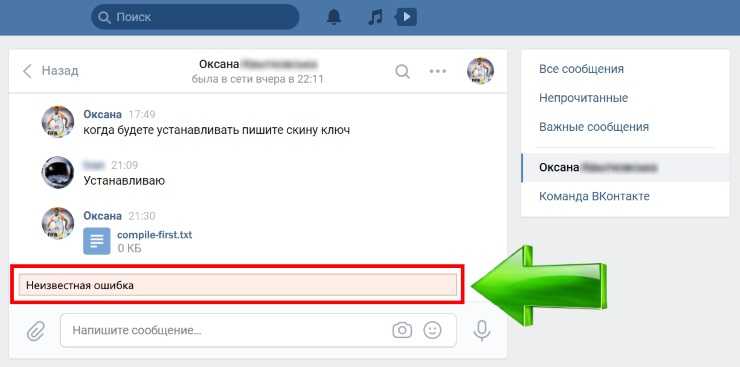The width and height of the screenshot is (740, 367).
Task: Open the emoji smiley picker
Action: point(432,330)
